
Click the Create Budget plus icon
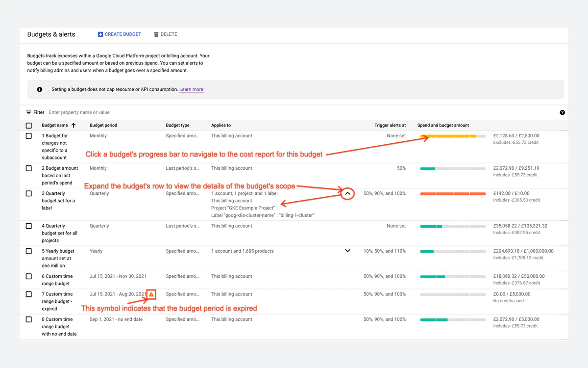pyautogui.click(x=100, y=34)
